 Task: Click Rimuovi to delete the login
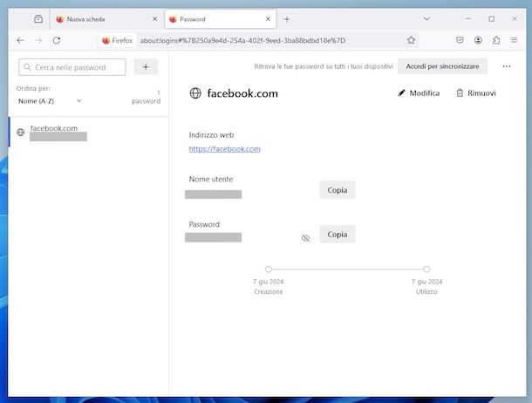476,93
